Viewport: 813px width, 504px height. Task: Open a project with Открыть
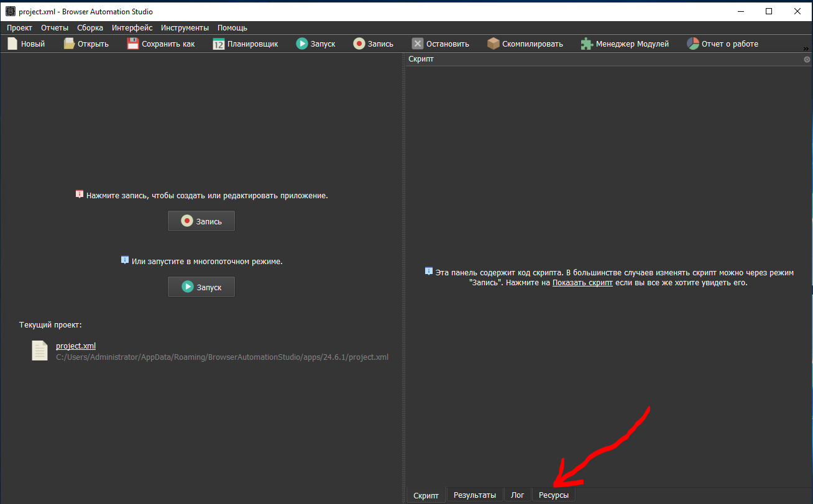click(86, 44)
